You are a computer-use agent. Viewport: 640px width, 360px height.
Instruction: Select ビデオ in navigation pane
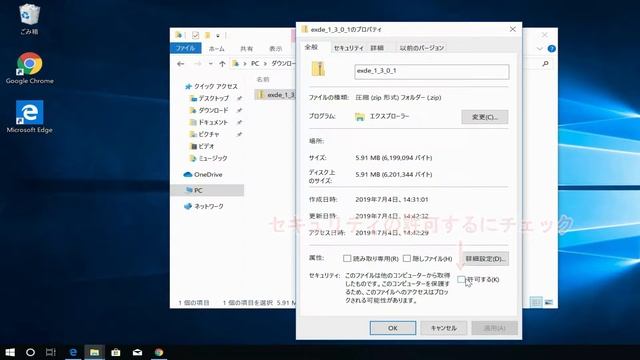[202, 146]
